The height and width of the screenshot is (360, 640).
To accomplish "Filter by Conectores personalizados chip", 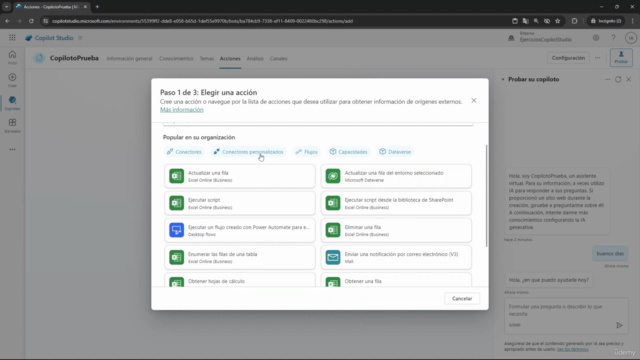I will [x=249, y=152].
